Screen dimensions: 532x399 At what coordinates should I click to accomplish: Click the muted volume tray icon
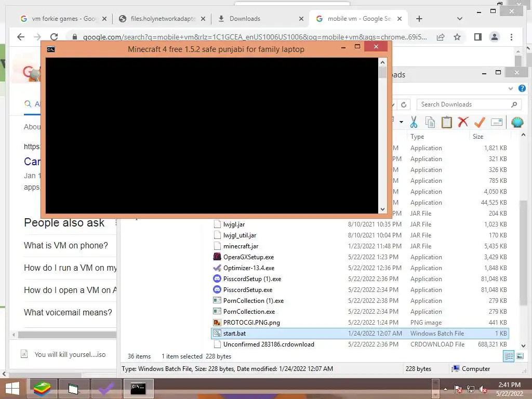click(x=483, y=389)
